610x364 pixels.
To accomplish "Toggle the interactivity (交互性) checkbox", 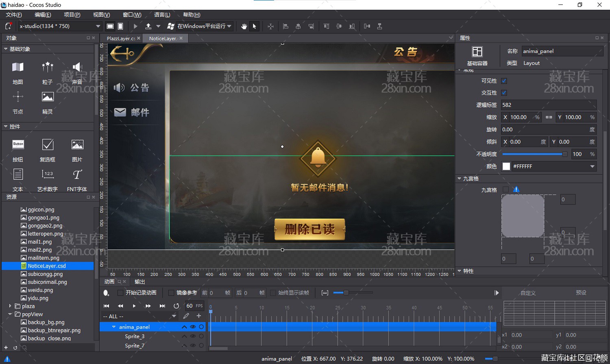I will coord(504,93).
